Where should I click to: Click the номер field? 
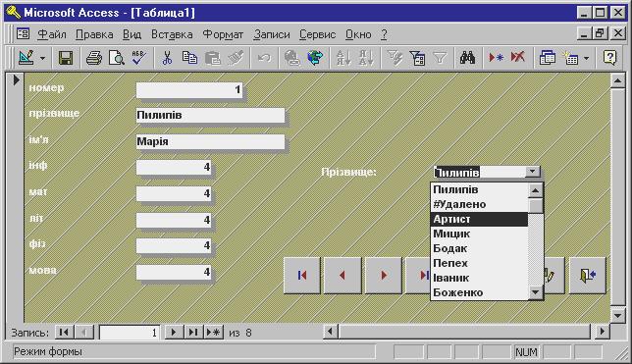[189, 89]
